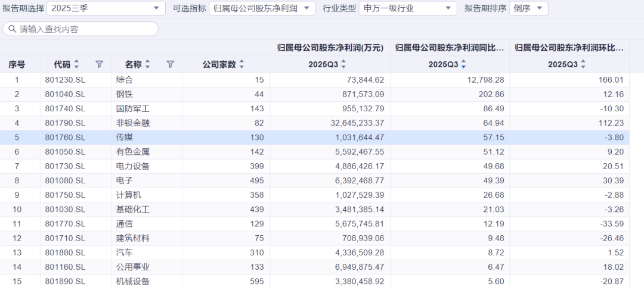
Task: Click code 801890.SL
Action: [66, 282]
